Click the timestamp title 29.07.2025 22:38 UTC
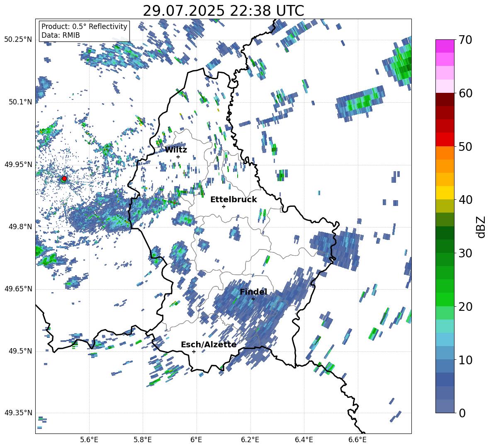 224,11
